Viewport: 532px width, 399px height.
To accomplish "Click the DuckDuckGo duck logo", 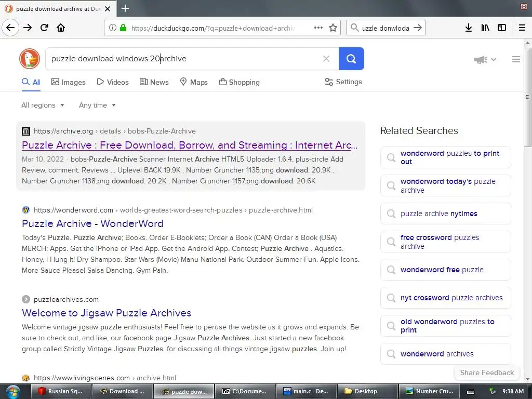I will (x=30, y=59).
